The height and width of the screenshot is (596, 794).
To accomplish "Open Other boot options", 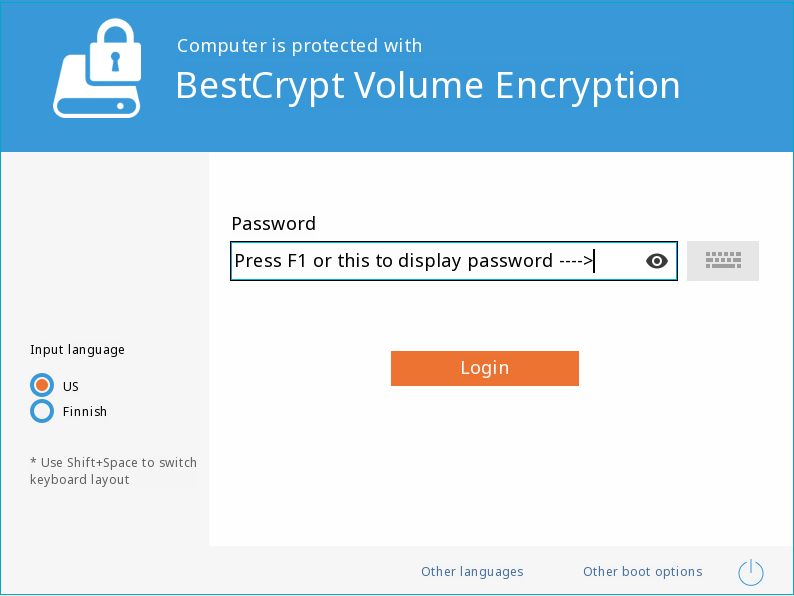I will point(643,572).
